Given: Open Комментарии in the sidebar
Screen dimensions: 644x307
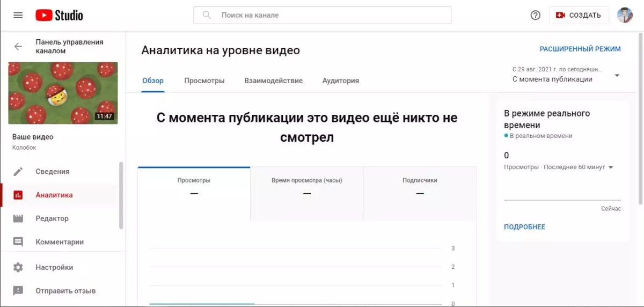Looking at the screenshot, I should point(59,242).
